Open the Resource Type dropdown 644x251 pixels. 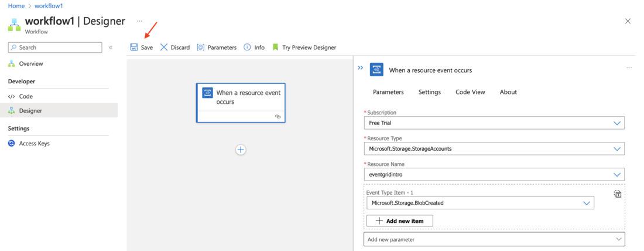point(616,149)
